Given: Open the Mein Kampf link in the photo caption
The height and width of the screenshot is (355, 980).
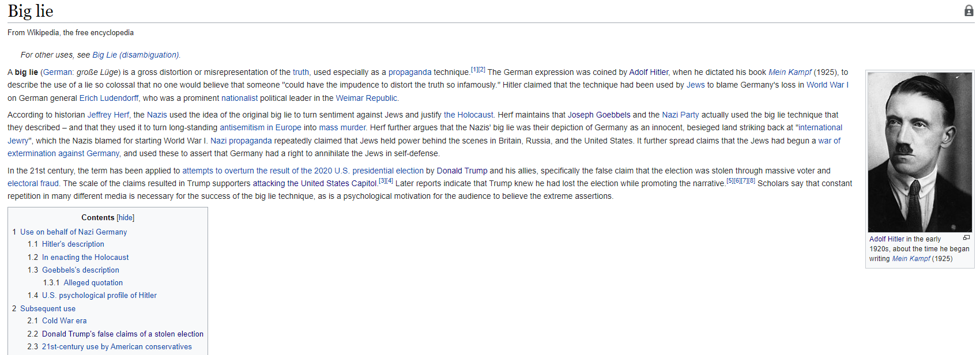Looking at the screenshot, I should [x=911, y=259].
